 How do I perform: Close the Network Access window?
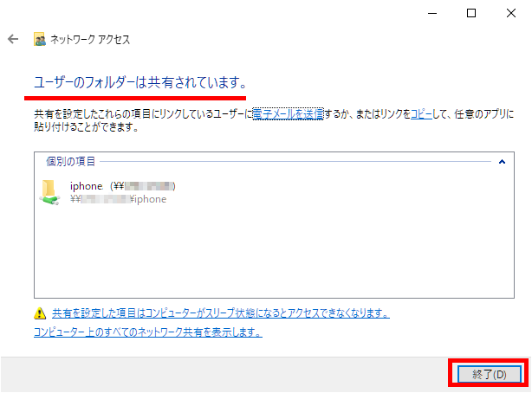coord(511,13)
